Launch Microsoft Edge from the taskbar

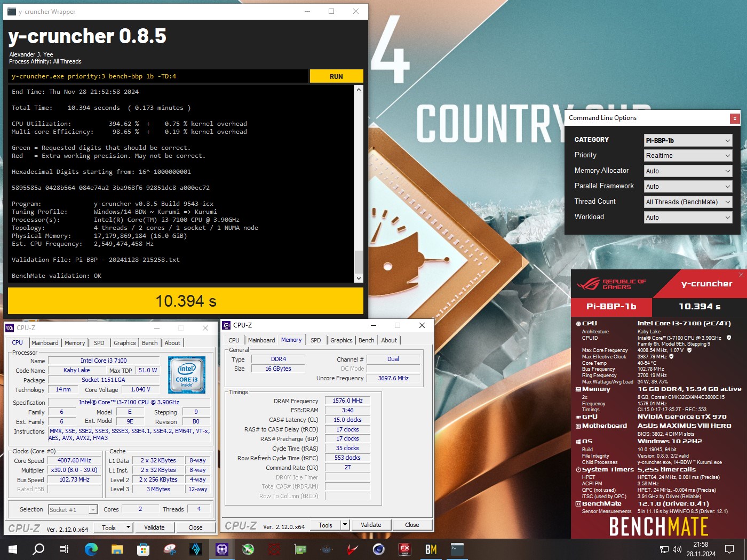pos(91,549)
